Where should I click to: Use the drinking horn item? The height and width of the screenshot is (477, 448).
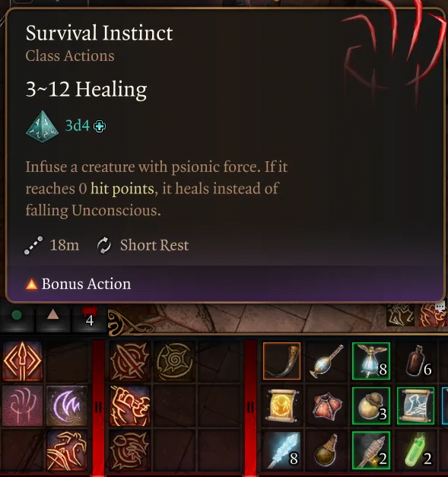click(282, 361)
